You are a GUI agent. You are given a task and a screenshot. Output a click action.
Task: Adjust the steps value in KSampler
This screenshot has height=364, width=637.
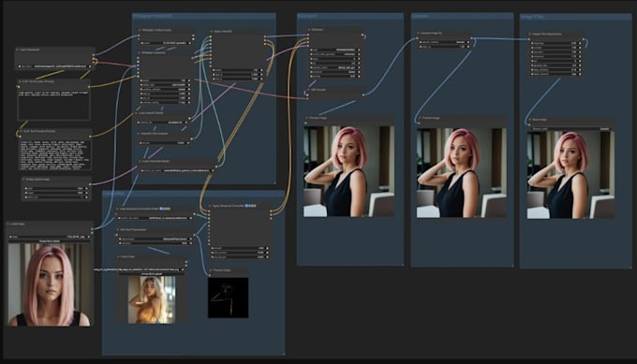pos(334,58)
